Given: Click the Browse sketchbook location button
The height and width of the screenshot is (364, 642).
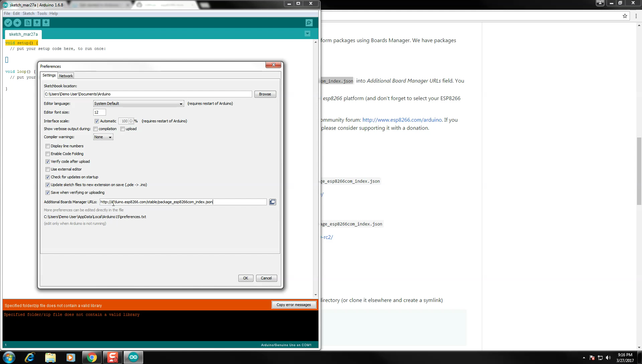Looking at the screenshot, I should click(265, 94).
